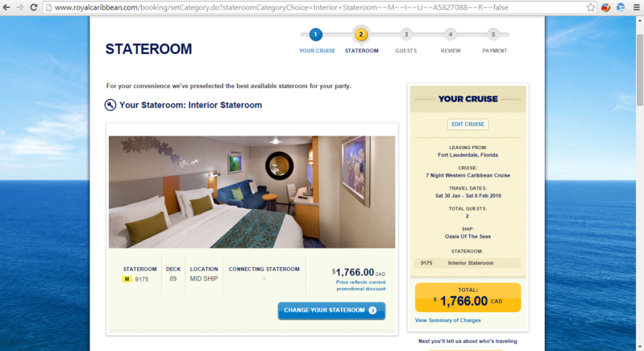The width and height of the screenshot is (644, 351).
Task: Select step 4 Review
Action: coord(450,35)
